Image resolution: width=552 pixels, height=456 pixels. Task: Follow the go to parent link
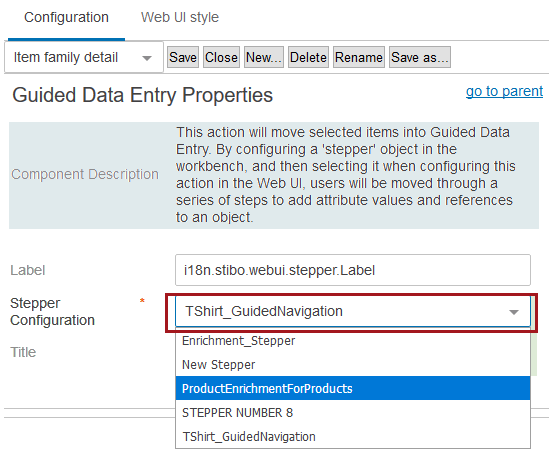tap(504, 92)
